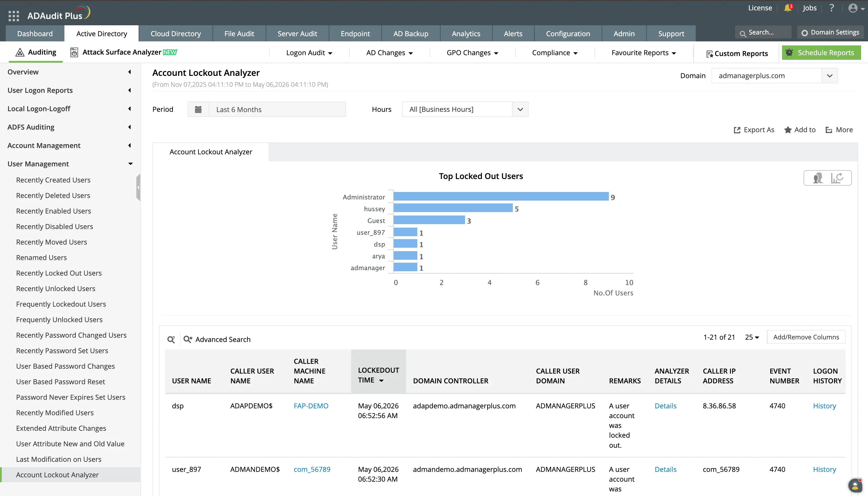The width and height of the screenshot is (868, 496).
Task: Collapse the left sidebar handle
Action: tap(138, 187)
